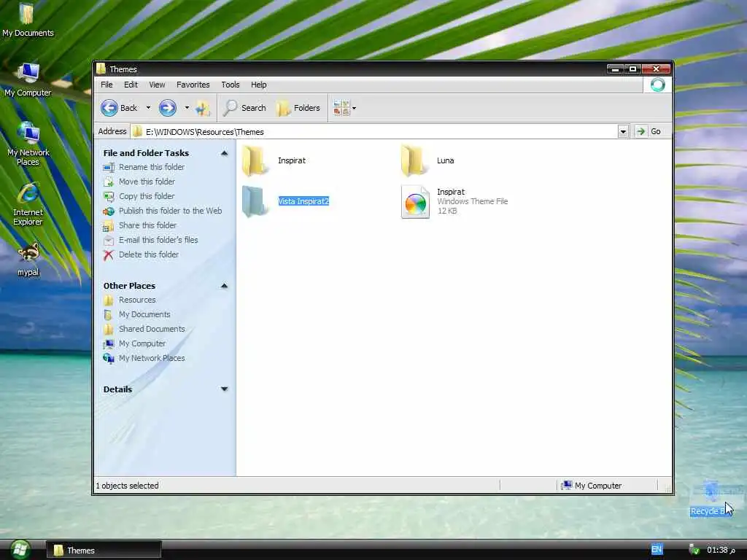The image size is (747, 560).
Task: Click the Vista Inspirat2 name label
Action: point(303,201)
